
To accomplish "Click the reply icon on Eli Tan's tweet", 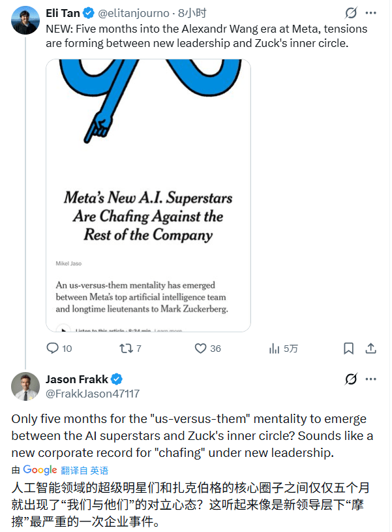I will click(53, 349).
